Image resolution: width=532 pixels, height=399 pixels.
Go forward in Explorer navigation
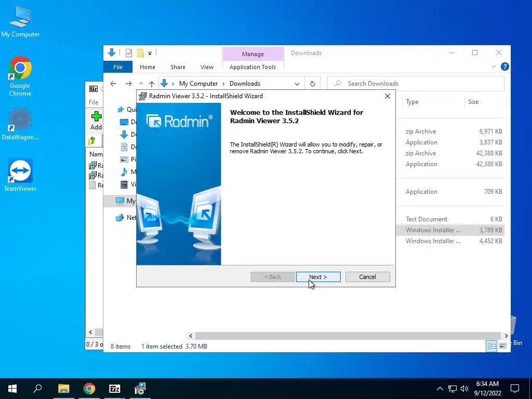(129, 84)
